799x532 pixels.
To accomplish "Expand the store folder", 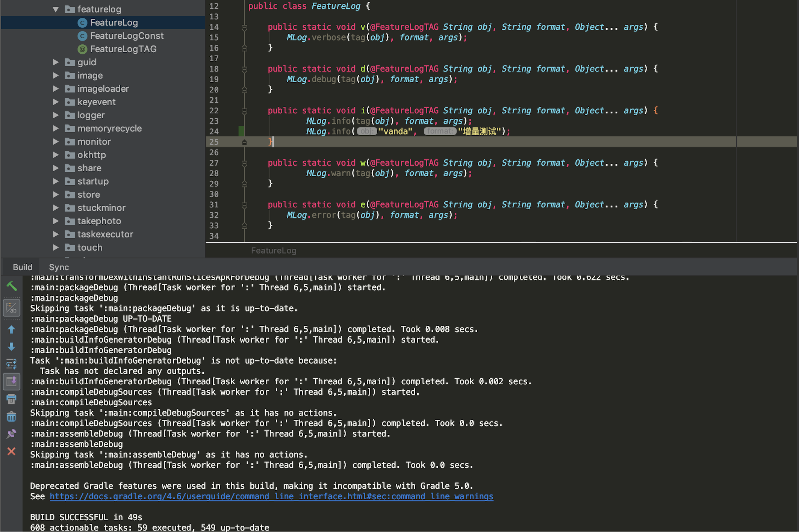I will pos(56,194).
